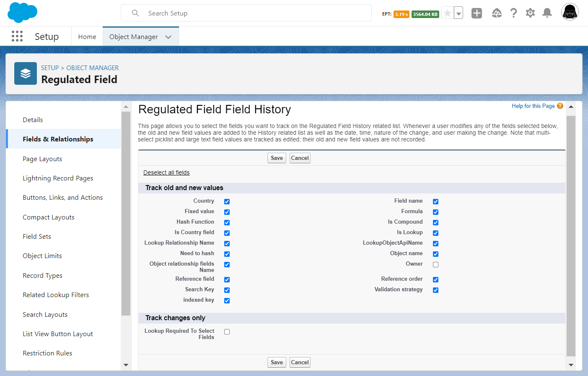Switch to the Home tab
Screen dimensions: 588x376
pyautogui.click(x=87, y=37)
